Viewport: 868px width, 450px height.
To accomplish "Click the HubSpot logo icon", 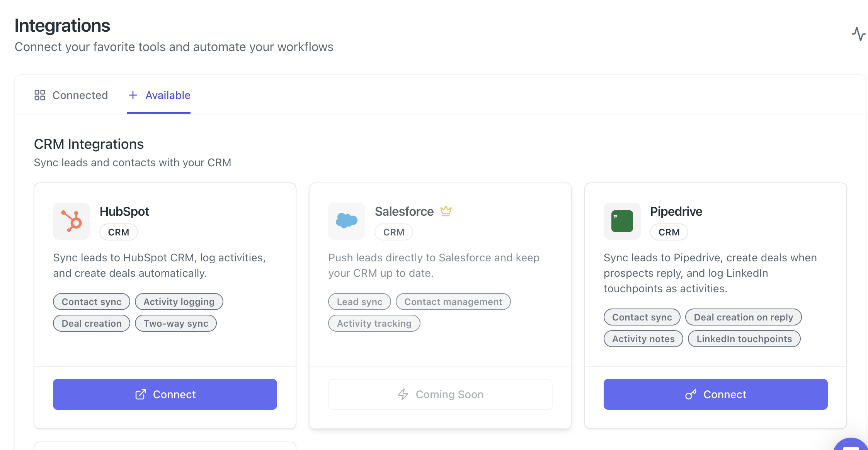I will (x=71, y=221).
